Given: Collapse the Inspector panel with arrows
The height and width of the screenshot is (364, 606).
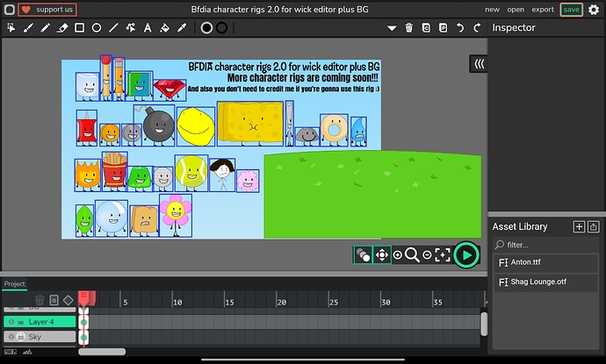Looking at the screenshot, I should pos(479,64).
